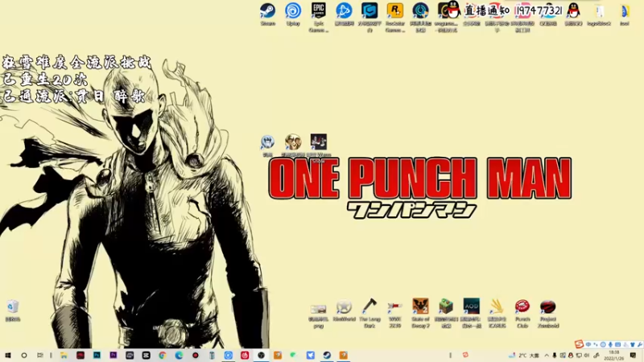Click the Cortana search circle in taskbar
The image size is (644, 362).
[x=24, y=356]
